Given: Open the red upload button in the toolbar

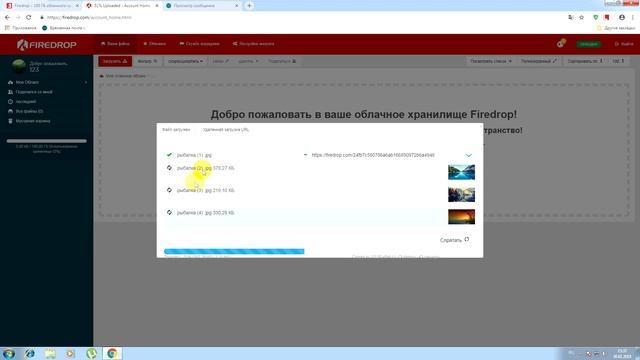Looking at the screenshot, I should click(115, 61).
